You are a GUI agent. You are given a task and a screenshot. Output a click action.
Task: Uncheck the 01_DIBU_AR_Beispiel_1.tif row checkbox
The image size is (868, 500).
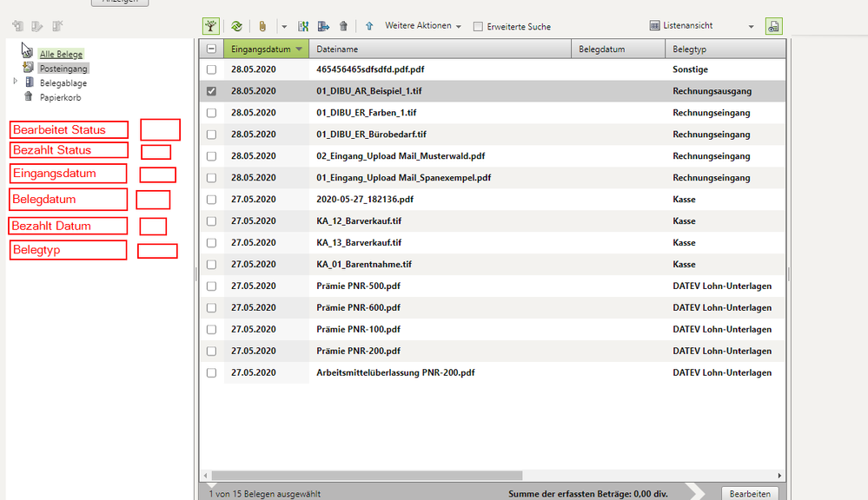(211, 91)
